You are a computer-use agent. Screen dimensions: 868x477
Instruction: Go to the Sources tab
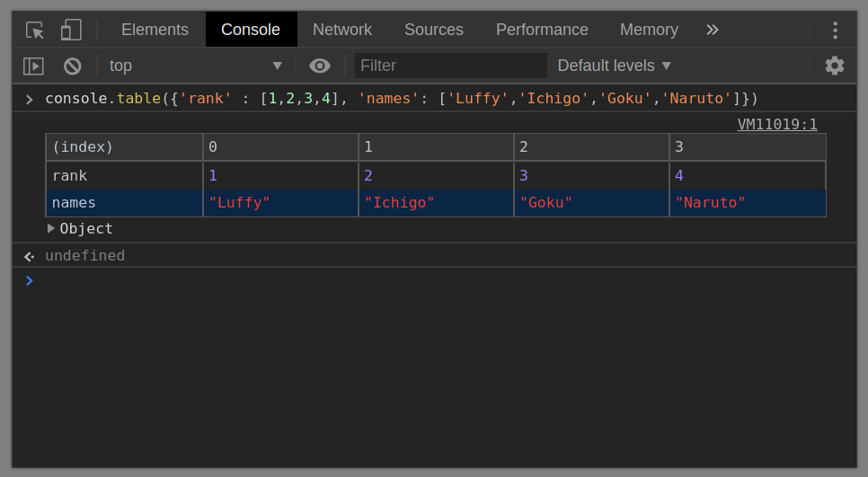[x=434, y=30]
